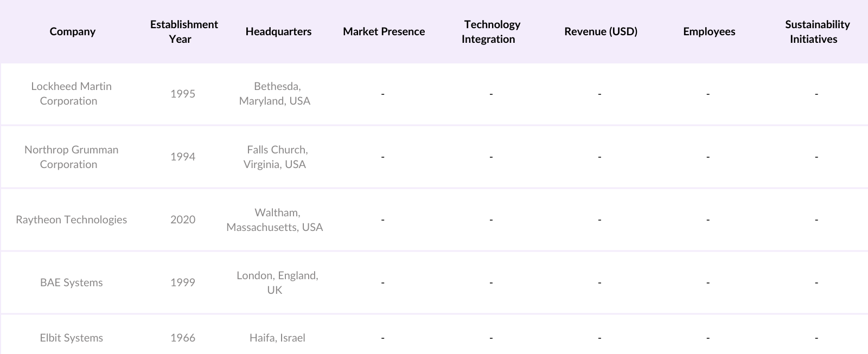Click the Revenue (USD) column header
The width and height of the screenshot is (868, 354).
tap(601, 31)
